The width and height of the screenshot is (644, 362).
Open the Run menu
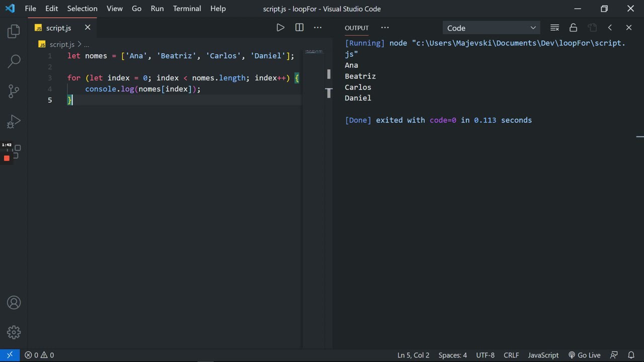tap(157, 9)
